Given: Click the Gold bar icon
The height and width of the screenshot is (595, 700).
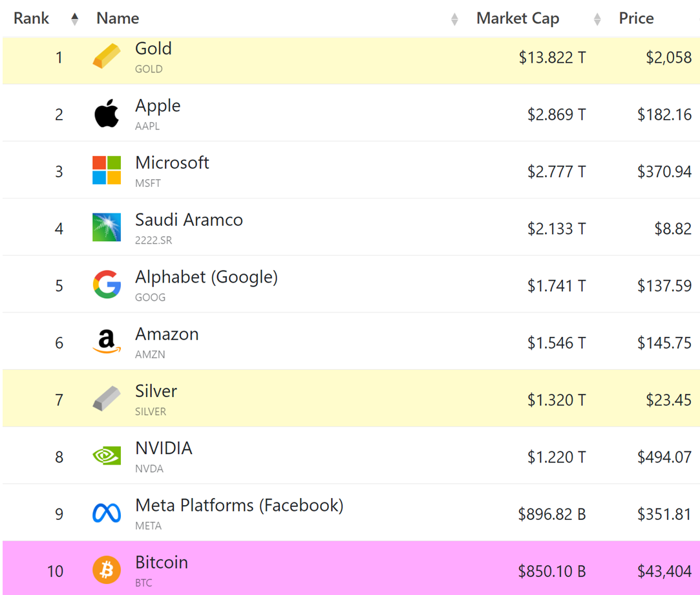Looking at the screenshot, I should click(x=107, y=57).
